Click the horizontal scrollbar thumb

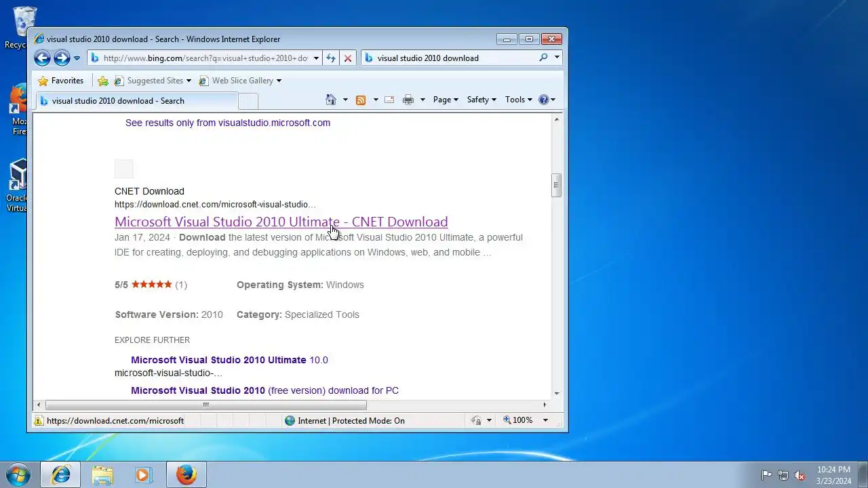tap(205, 405)
